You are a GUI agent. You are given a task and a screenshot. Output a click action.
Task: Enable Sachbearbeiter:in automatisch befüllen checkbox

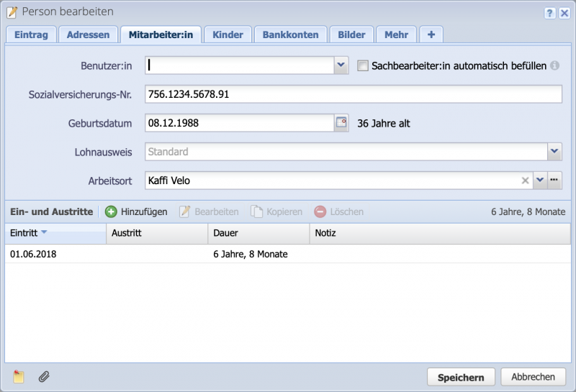[x=363, y=65]
